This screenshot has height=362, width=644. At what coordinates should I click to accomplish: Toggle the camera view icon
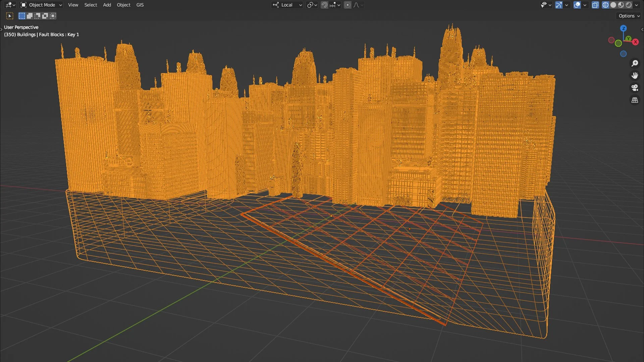[x=635, y=88]
